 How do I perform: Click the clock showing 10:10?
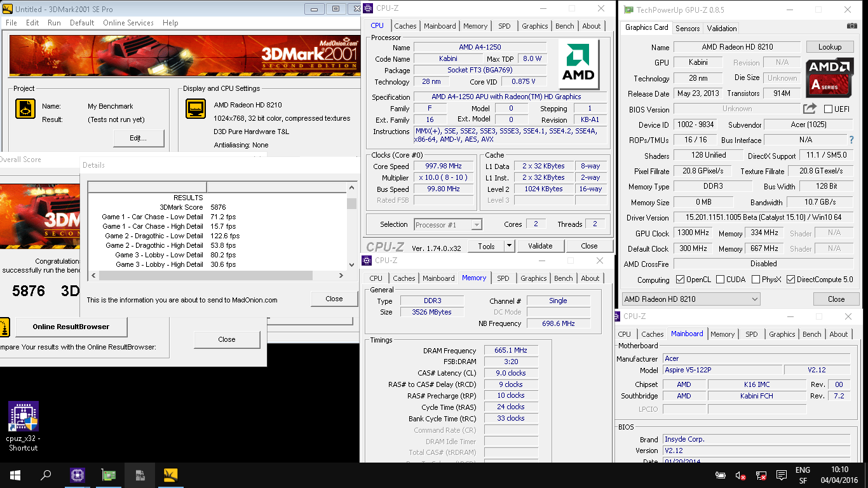(839, 470)
